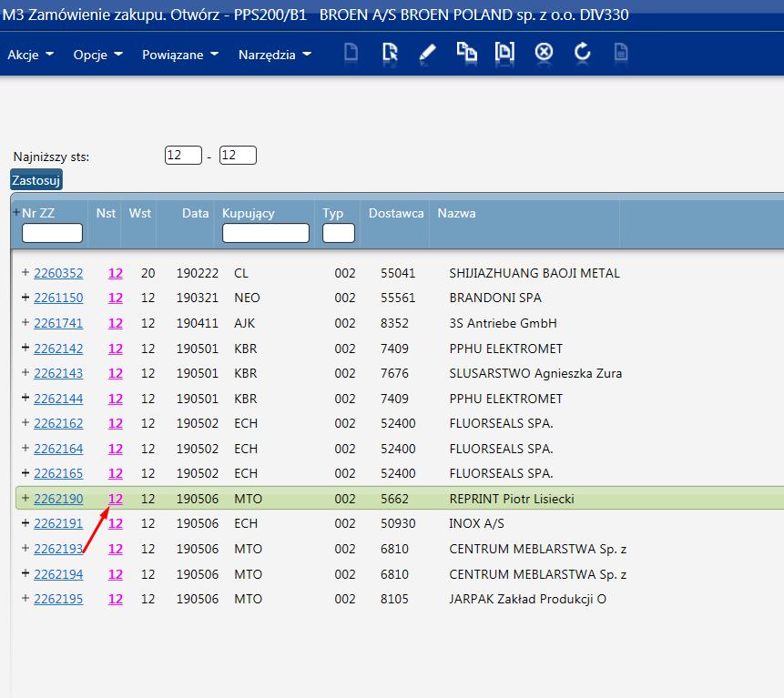The width and height of the screenshot is (784, 698).
Task: Click Nst link 12 in row 2260352
Action: click(116, 273)
